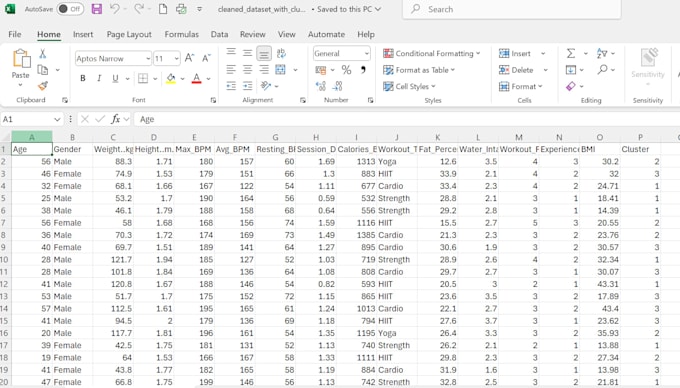680x388 pixels.
Task: Toggle Bold formatting
Action: pyautogui.click(x=83, y=78)
